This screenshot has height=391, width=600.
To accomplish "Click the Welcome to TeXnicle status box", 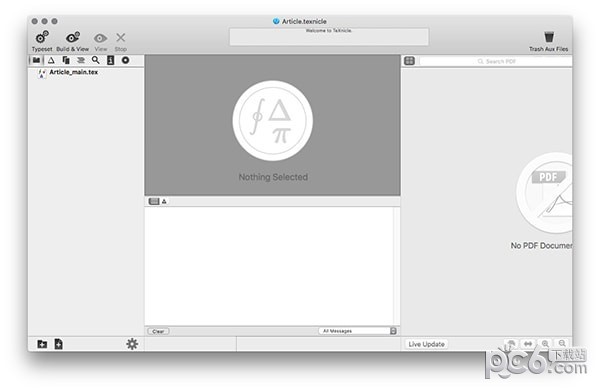I will coord(329,36).
